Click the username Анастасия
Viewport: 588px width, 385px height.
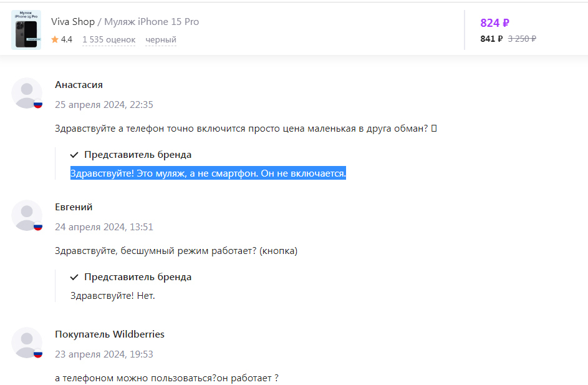click(x=79, y=85)
